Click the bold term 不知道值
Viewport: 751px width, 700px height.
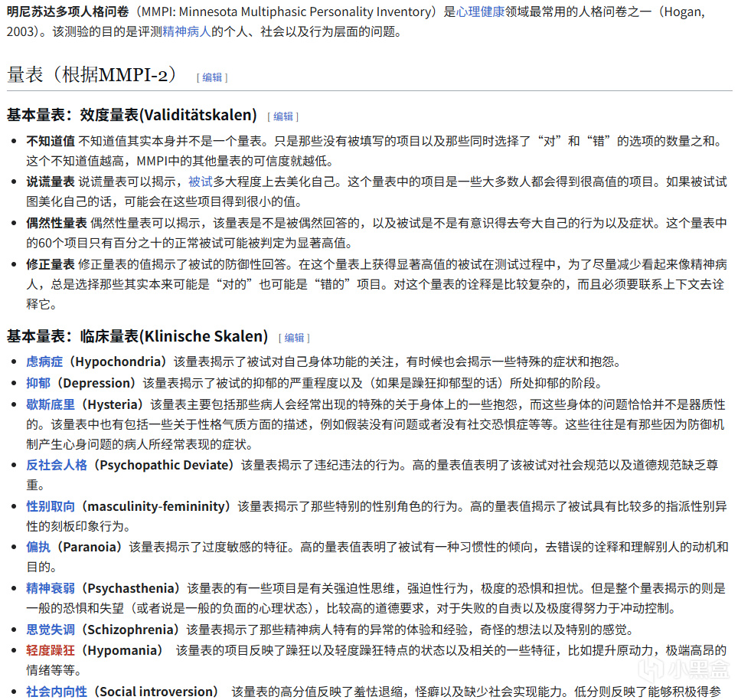(x=51, y=142)
